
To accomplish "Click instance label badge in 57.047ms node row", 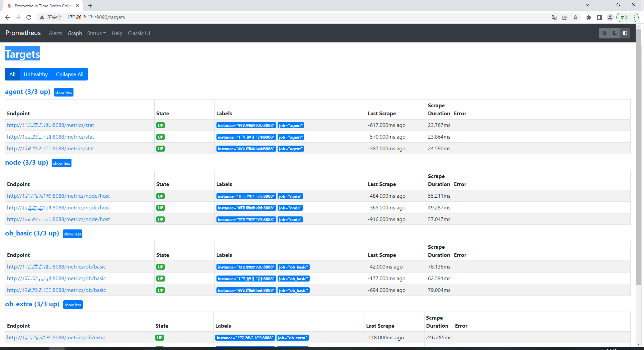I will tap(246, 220).
